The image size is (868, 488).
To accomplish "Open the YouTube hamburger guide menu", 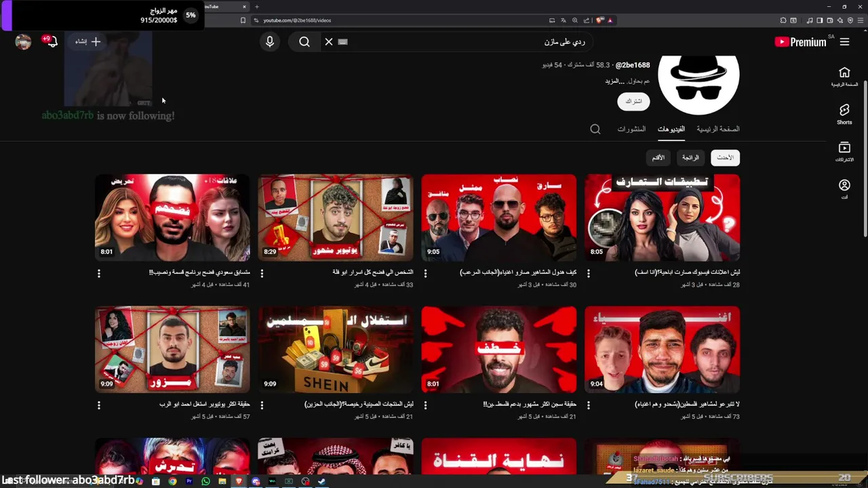I will pos(844,42).
